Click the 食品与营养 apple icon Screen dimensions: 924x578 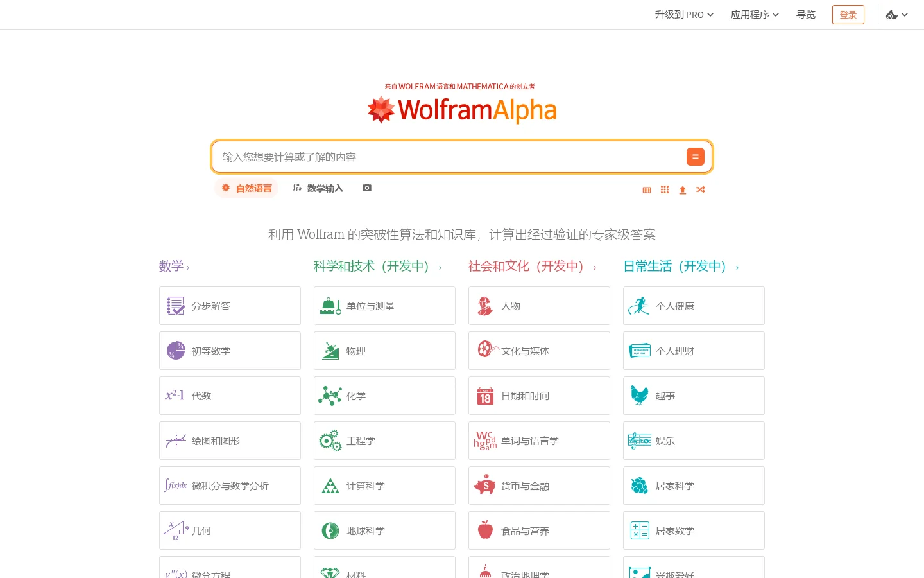(x=485, y=530)
